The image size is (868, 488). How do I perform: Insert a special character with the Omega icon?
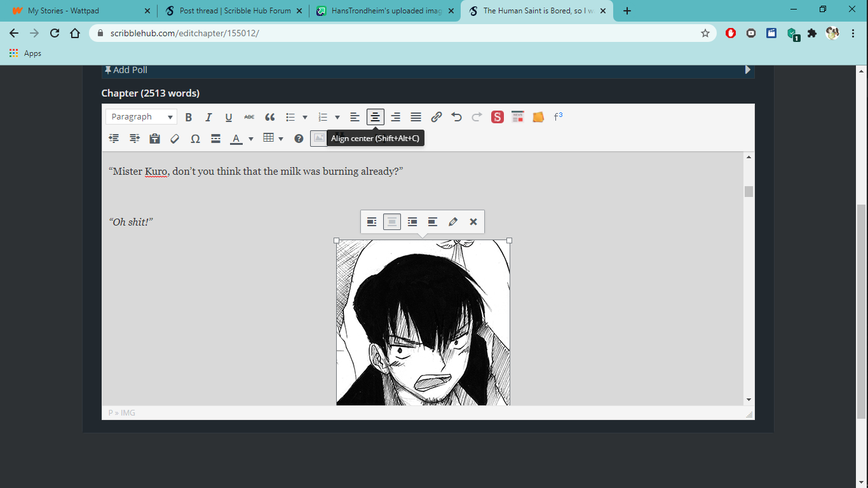pos(196,139)
